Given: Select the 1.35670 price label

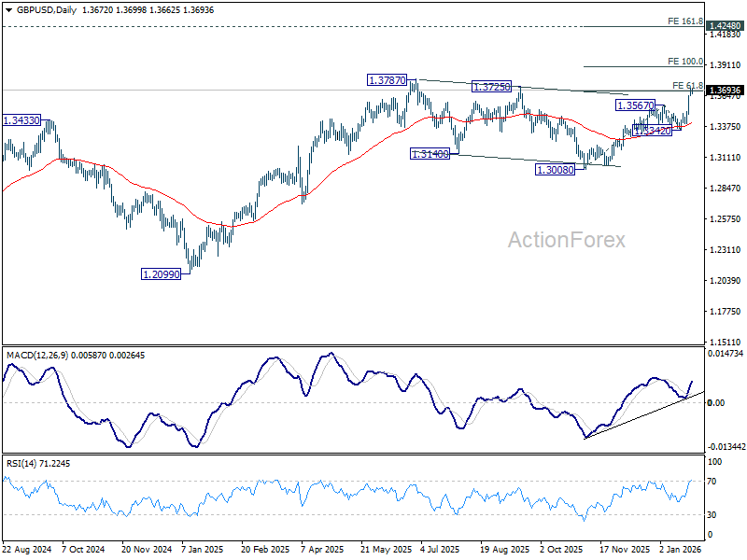Looking at the screenshot, I should pos(636,105).
